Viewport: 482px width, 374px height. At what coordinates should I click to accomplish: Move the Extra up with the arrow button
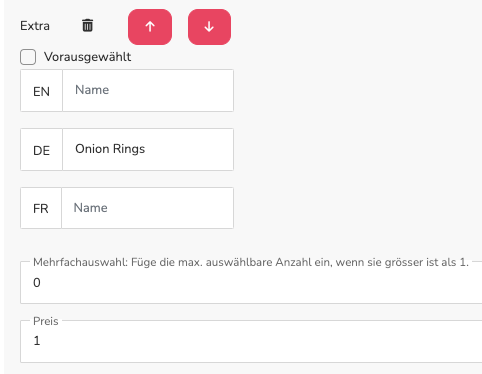pos(150,27)
